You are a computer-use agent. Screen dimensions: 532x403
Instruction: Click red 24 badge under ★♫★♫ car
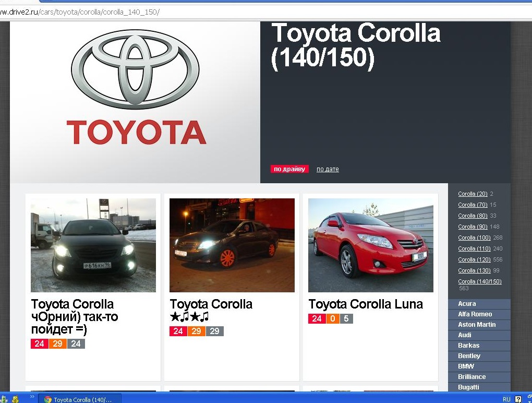coord(178,331)
